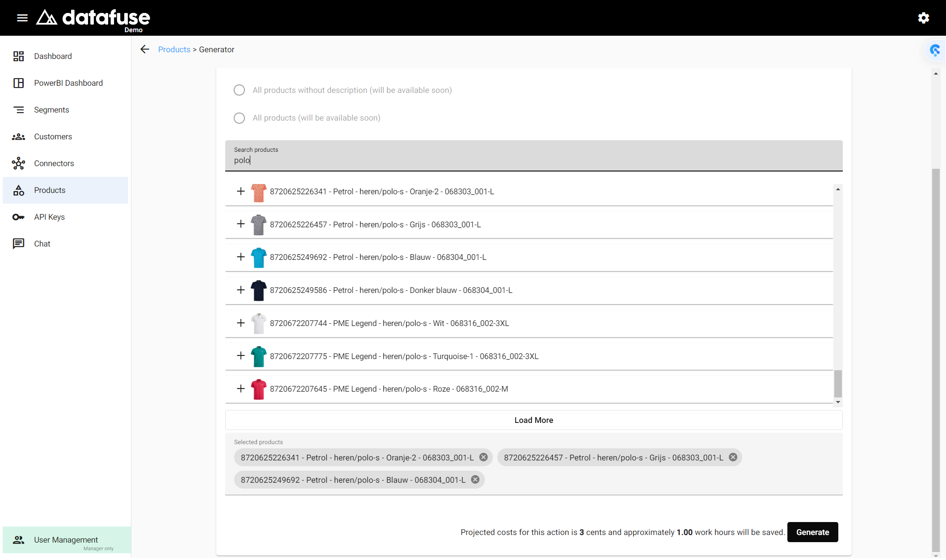Select the All products radio option

coord(240,118)
